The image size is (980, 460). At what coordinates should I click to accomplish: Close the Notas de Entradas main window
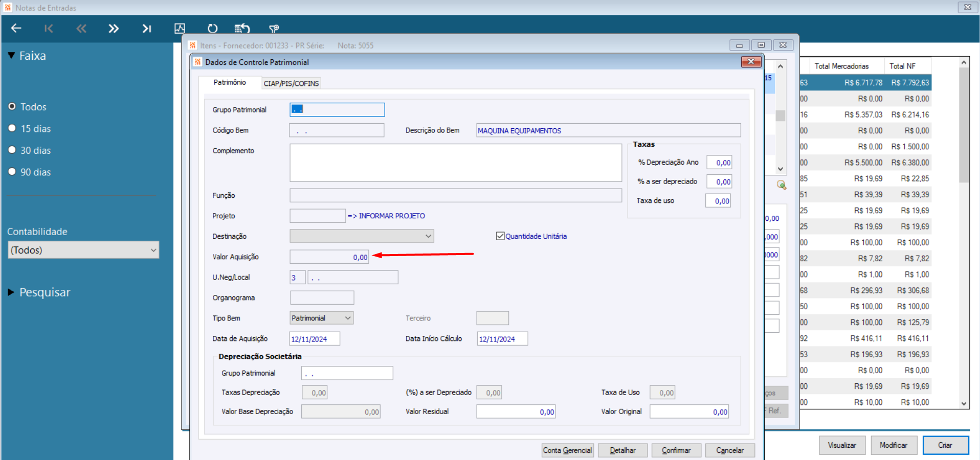pos(968,7)
